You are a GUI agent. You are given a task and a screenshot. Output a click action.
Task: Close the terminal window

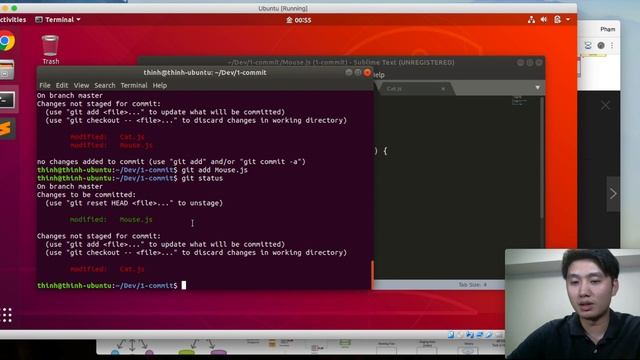tap(367, 72)
